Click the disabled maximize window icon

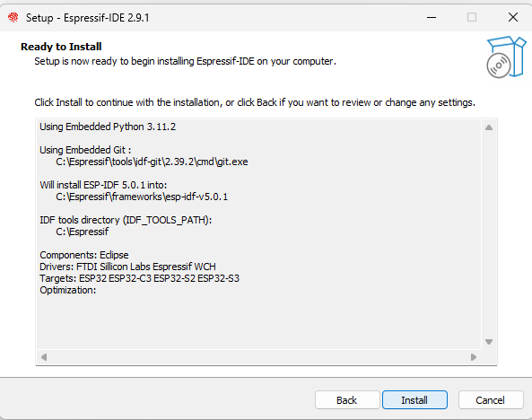click(x=472, y=17)
